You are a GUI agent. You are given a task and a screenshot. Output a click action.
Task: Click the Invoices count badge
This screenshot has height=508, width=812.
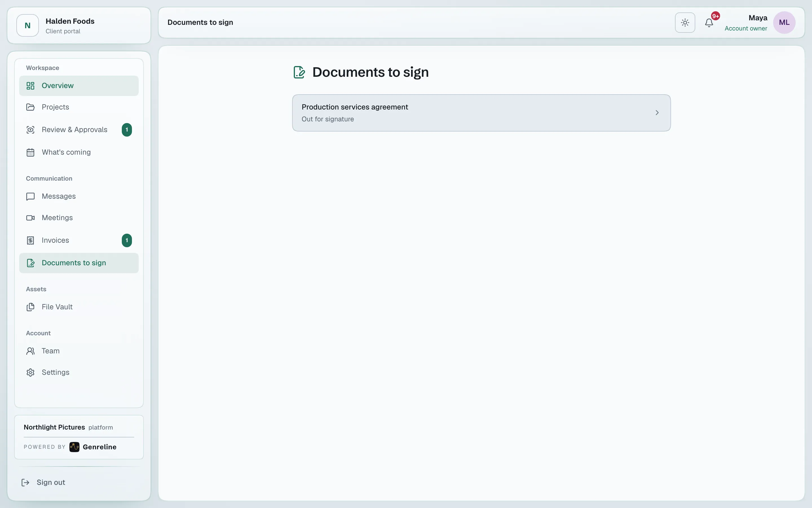click(127, 240)
